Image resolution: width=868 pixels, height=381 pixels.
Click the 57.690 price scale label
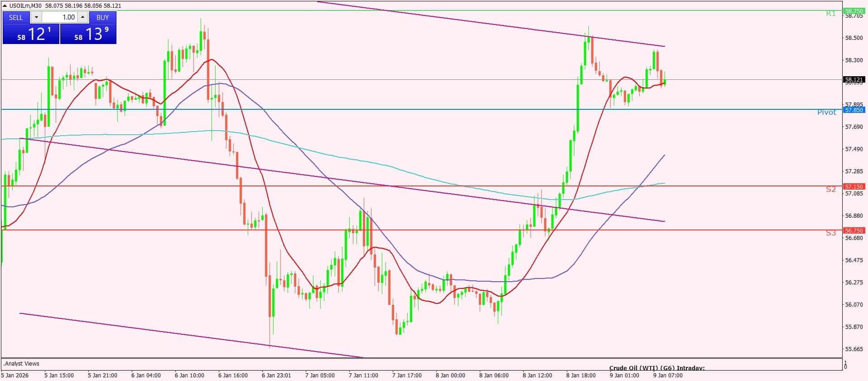point(854,127)
